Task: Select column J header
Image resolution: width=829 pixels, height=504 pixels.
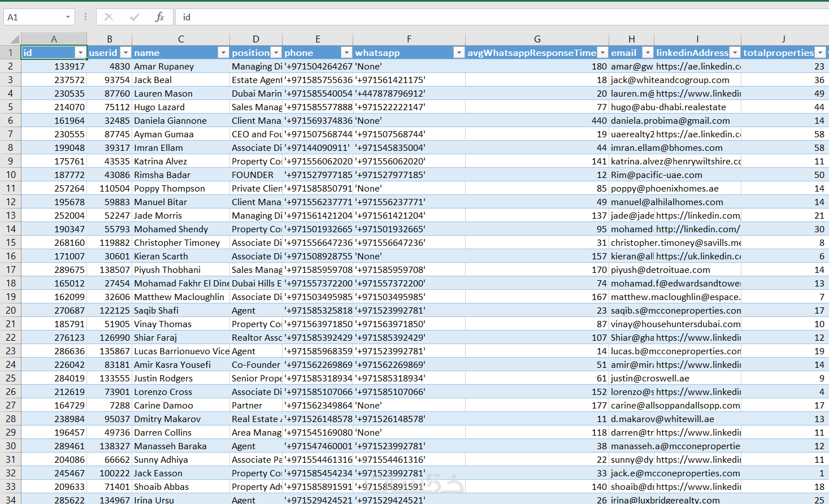Action: click(x=784, y=39)
